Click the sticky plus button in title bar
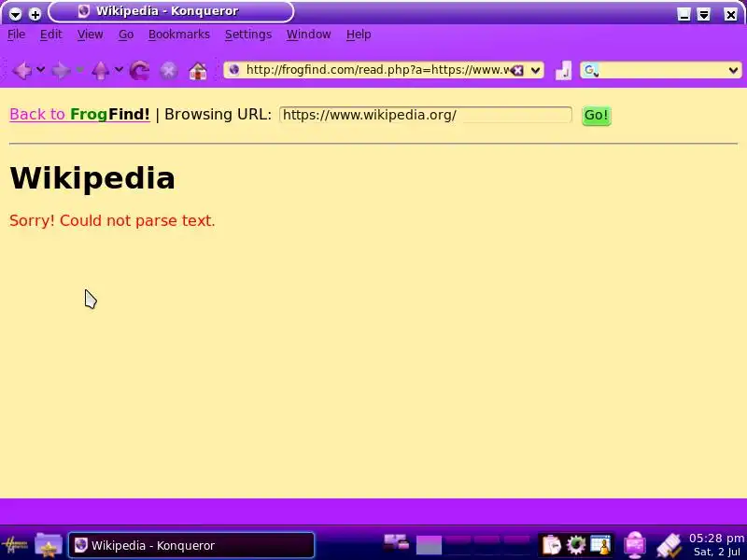The width and height of the screenshot is (747, 560). tap(35, 14)
